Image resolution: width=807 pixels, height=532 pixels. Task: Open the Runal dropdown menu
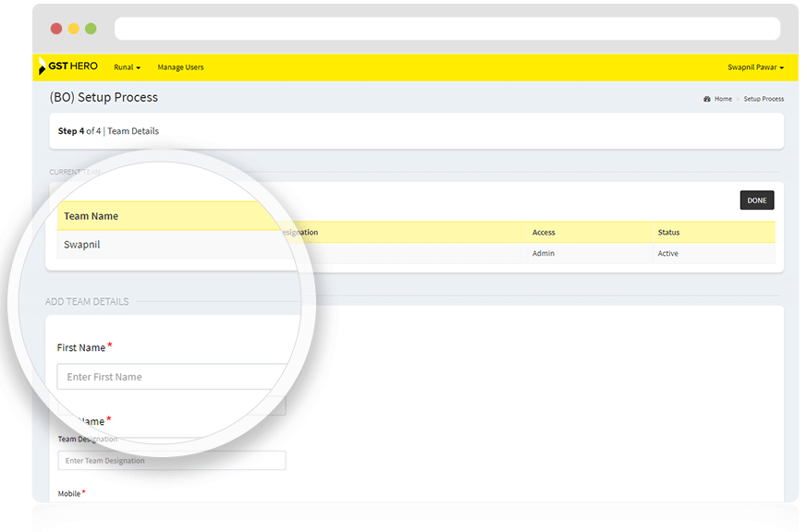pyautogui.click(x=128, y=67)
